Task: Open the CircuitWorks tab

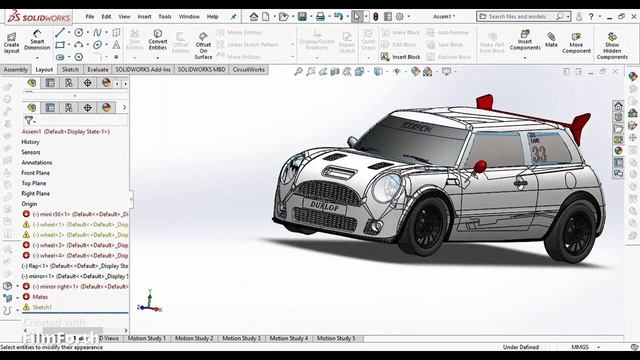Action: tap(249, 70)
